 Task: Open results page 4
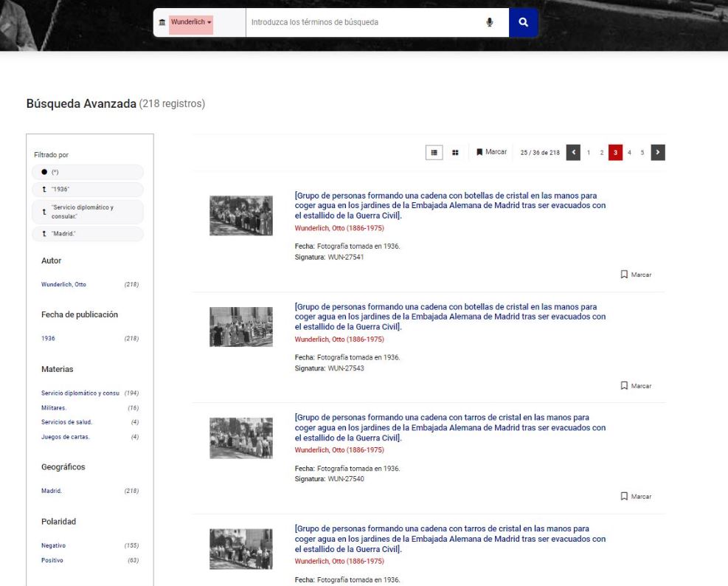pos(629,153)
